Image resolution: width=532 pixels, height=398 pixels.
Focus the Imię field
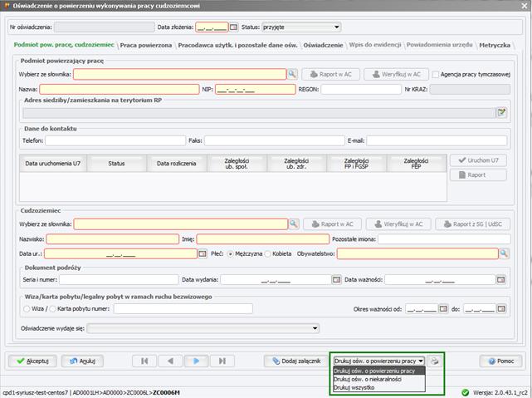pos(263,239)
